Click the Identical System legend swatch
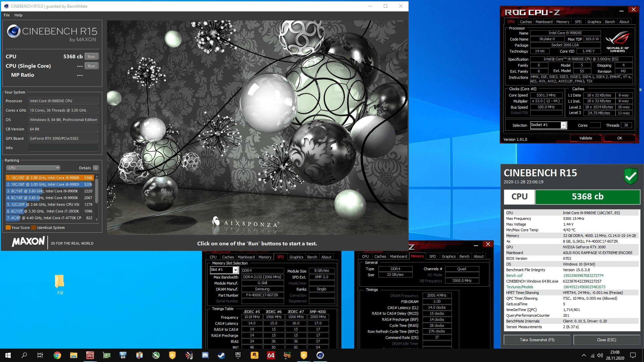The image size is (644, 362). coord(34,228)
